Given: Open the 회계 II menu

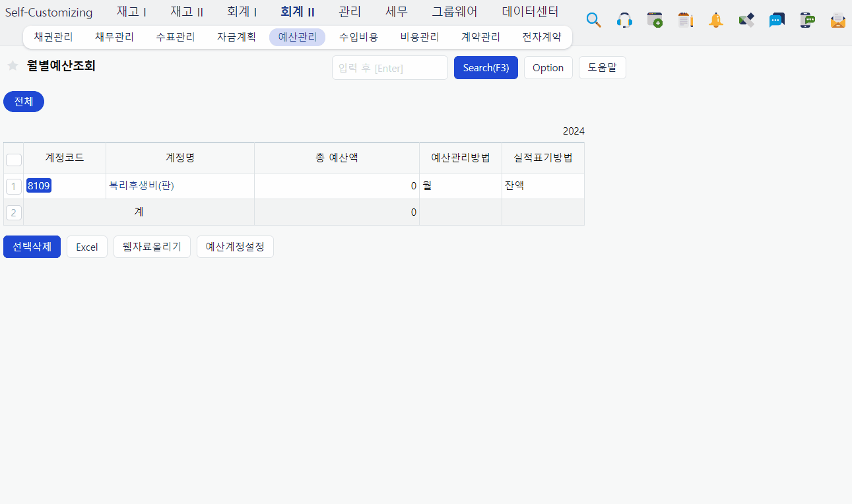Looking at the screenshot, I should [298, 12].
